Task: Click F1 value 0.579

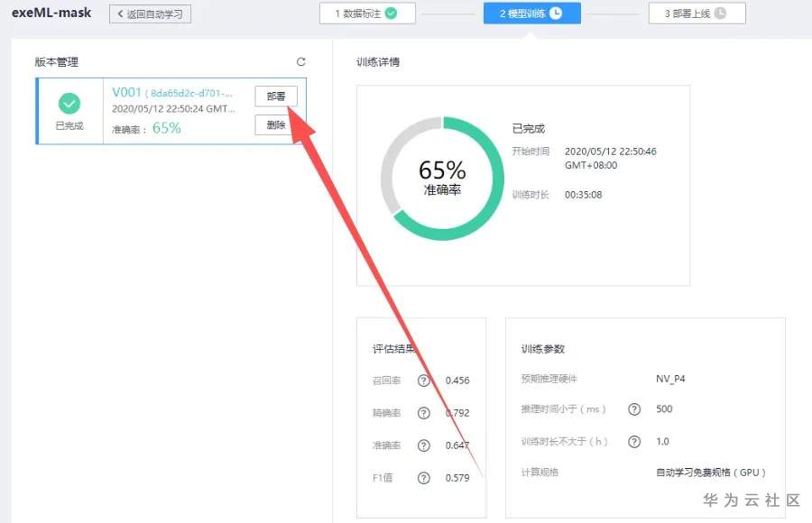Action: pyautogui.click(x=457, y=478)
